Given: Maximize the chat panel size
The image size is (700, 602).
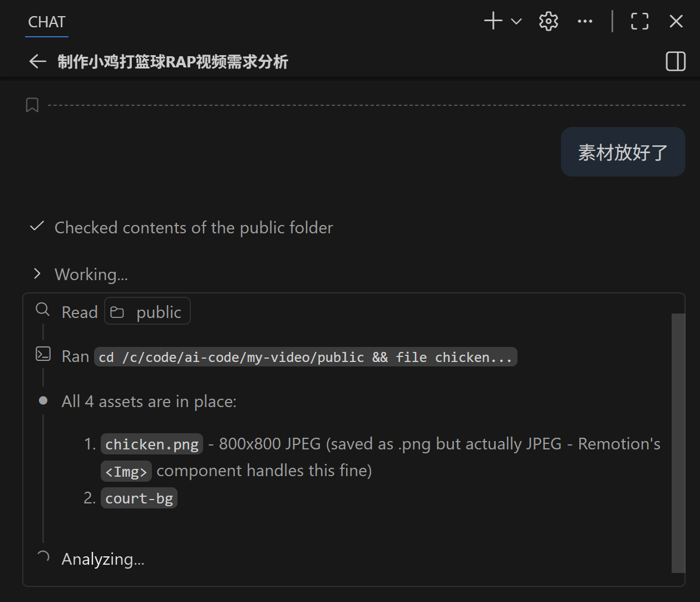Looking at the screenshot, I should pyautogui.click(x=639, y=22).
